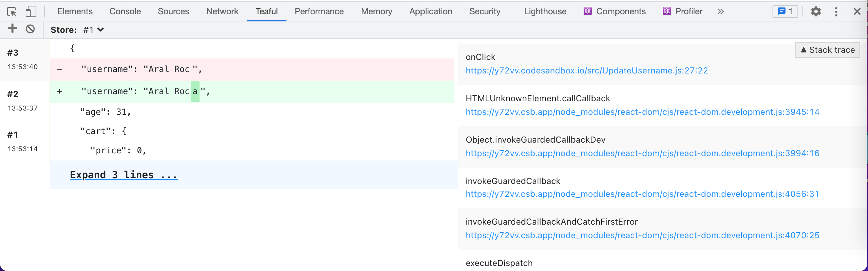Click the HTMLUnknownElement.callCallback frame name
This screenshot has width=868, height=271.
pyautogui.click(x=538, y=98)
